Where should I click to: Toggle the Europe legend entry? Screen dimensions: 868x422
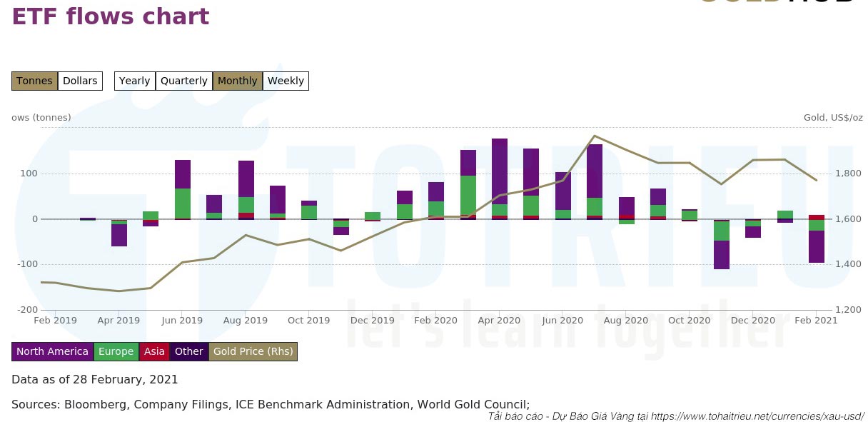click(116, 351)
